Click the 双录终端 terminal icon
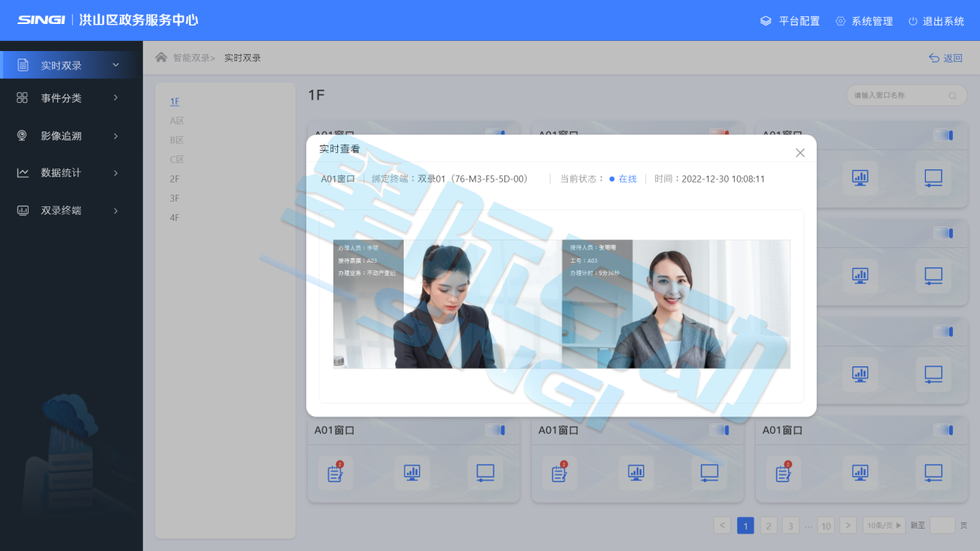This screenshot has height=551, width=980. tap(22, 210)
